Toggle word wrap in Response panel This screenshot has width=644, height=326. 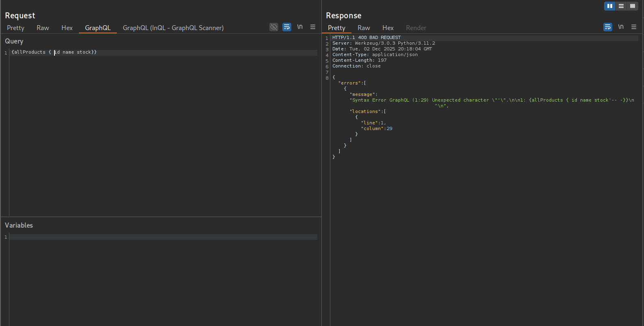[608, 27]
